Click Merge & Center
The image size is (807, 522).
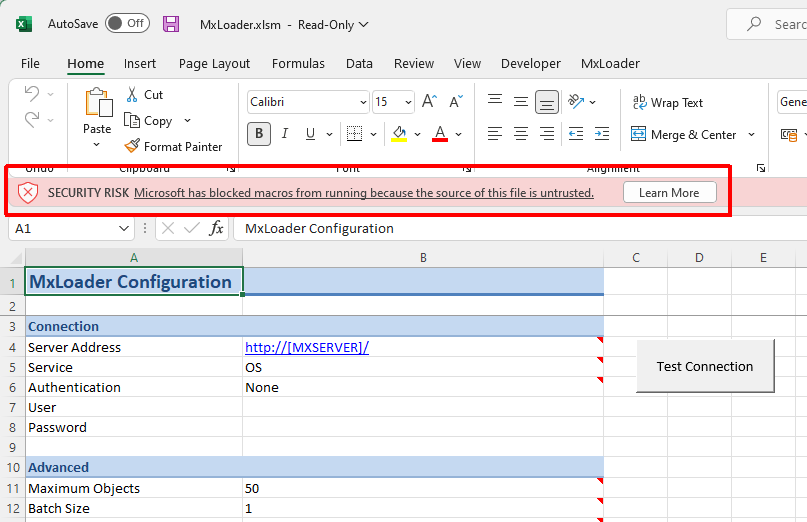click(x=683, y=135)
